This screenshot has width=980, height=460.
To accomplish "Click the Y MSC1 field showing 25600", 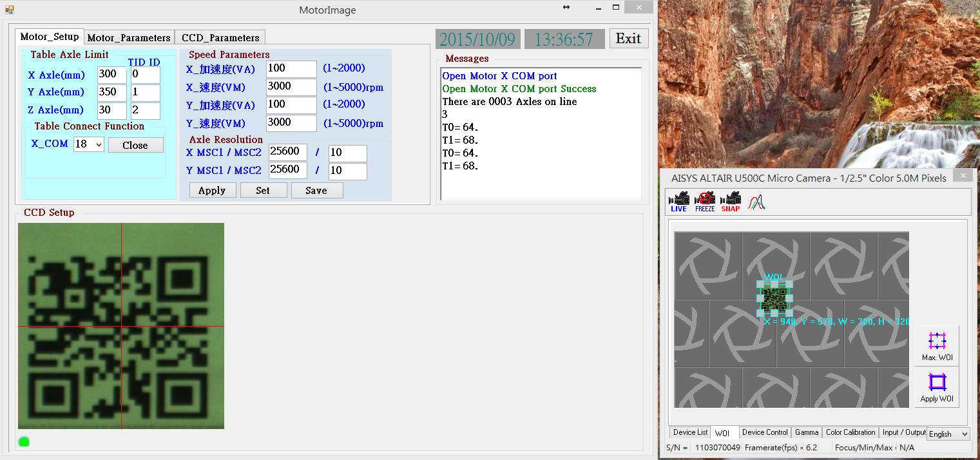I will coord(287,171).
